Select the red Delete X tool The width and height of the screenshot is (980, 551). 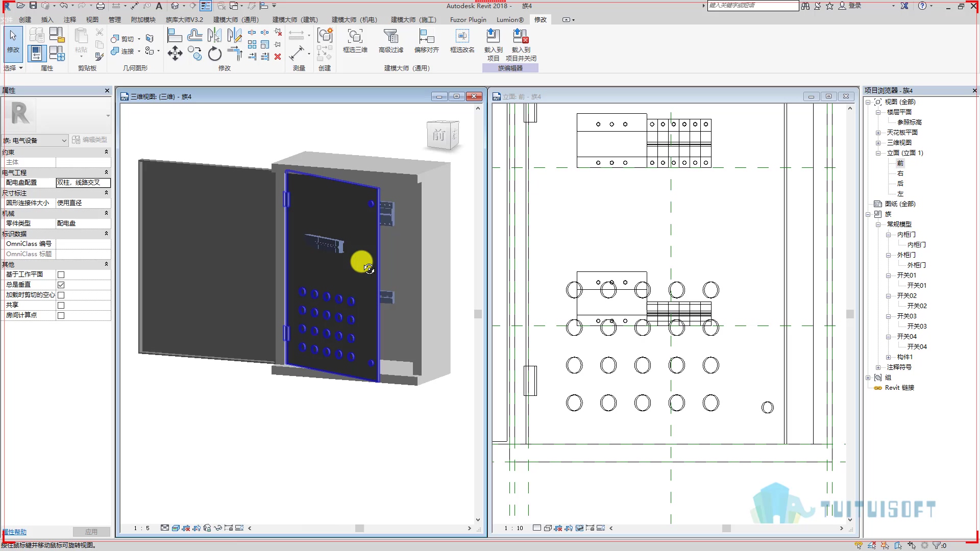(x=278, y=57)
